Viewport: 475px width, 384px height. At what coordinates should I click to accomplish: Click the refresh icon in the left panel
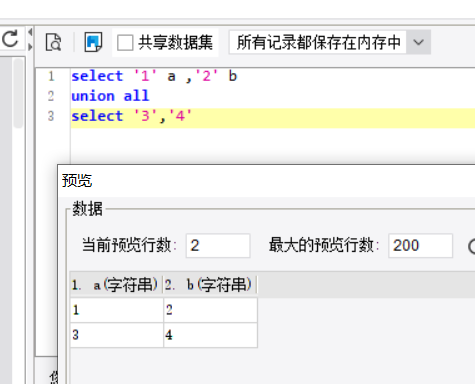10,39
